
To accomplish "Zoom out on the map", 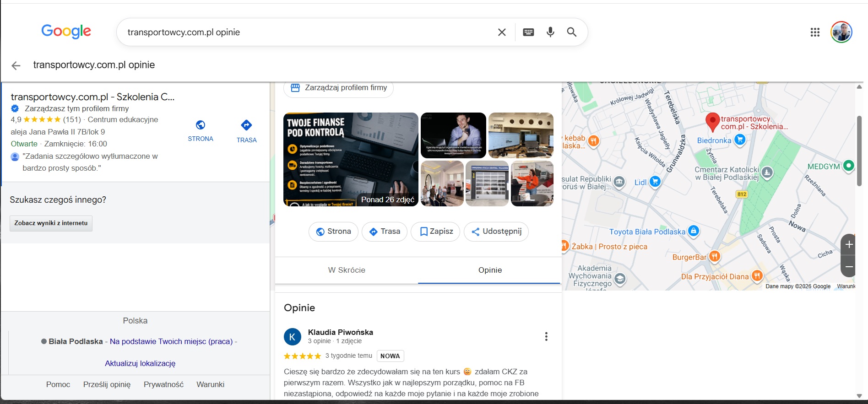I will pyautogui.click(x=849, y=266).
